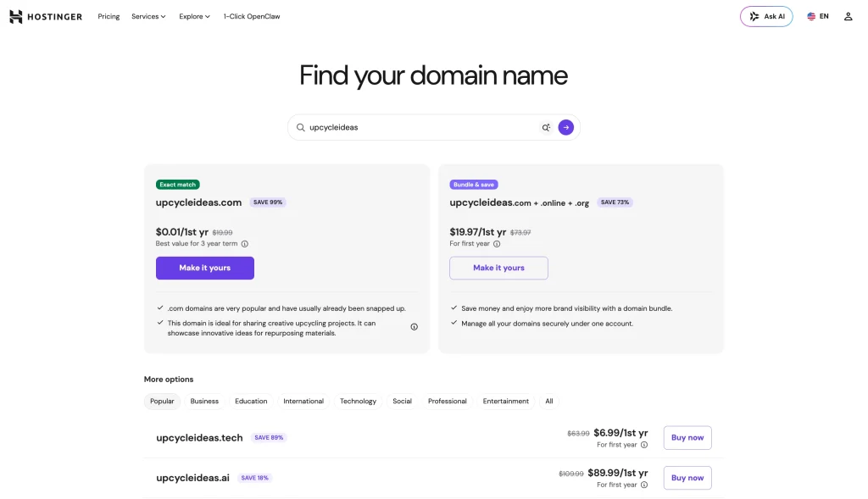
Task: Select the Professional filter tab
Action: coord(448,401)
